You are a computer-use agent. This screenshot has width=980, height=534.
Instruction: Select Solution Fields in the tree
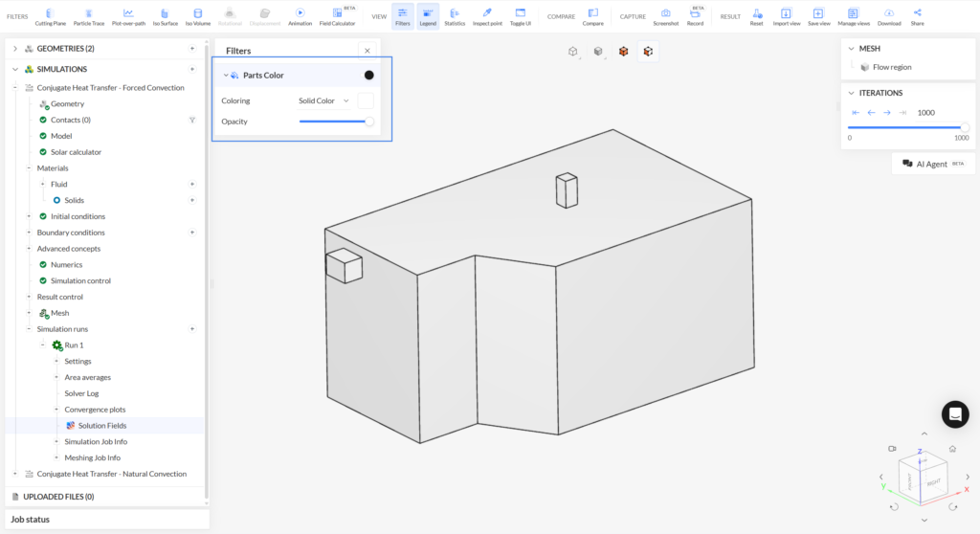point(102,426)
